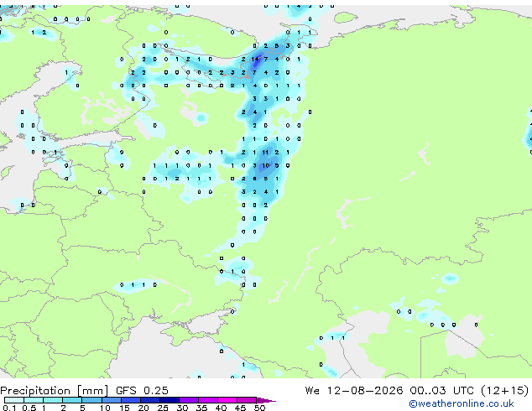Select the 'GFS 0.25' model label
Viewport: 532px width, 411px height.
[142, 391]
